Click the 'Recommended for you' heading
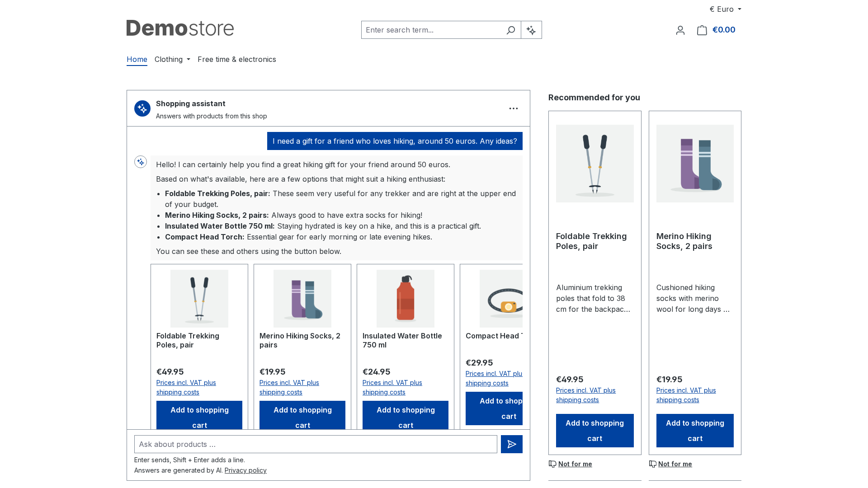This screenshot has height=488, width=868. pos(594,98)
